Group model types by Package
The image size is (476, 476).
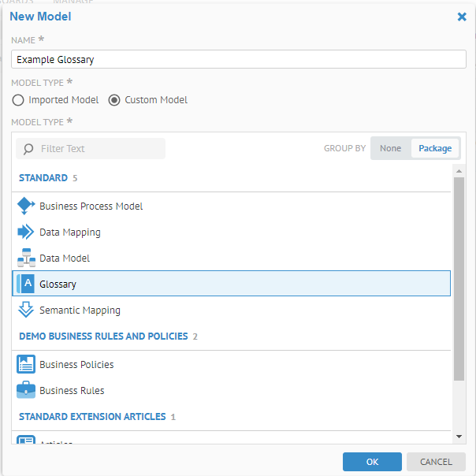pos(435,148)
